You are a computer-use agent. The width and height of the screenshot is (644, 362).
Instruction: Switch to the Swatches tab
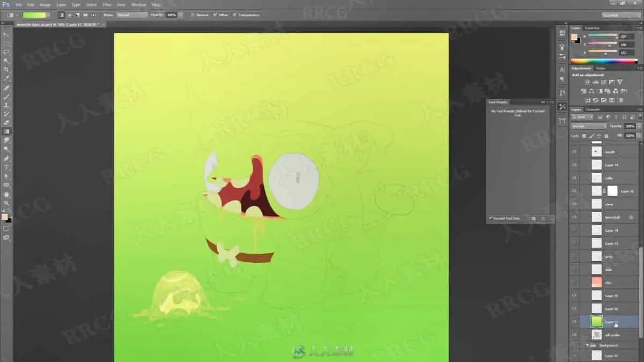(x=592, y=28)
